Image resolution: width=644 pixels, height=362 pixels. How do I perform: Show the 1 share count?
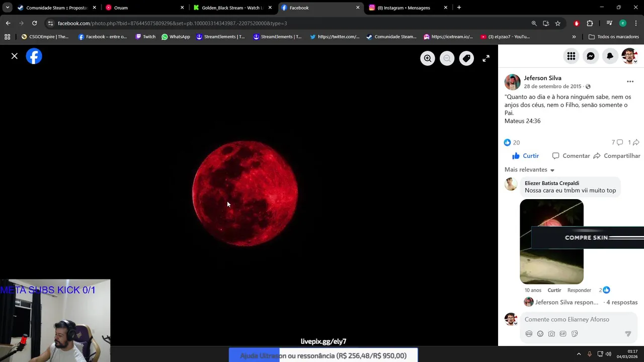tap(633, 143)
